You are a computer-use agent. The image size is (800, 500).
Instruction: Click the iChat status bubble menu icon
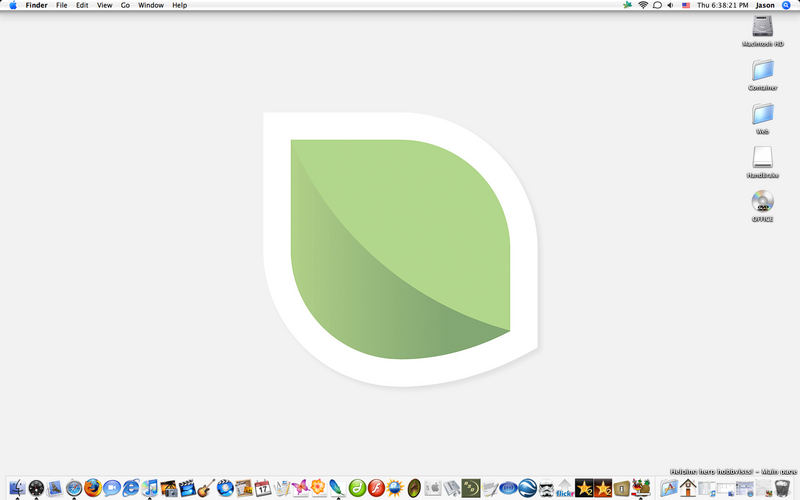click(x=657, y=5)
